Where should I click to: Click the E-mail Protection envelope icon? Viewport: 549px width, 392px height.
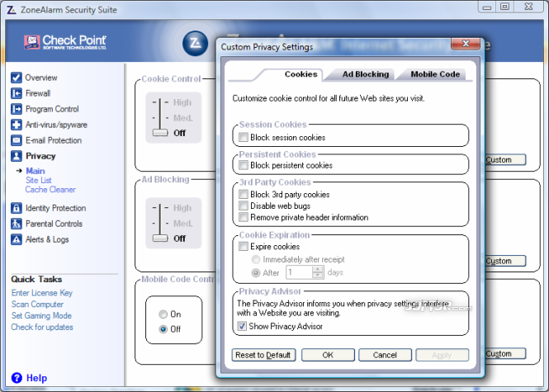pos(17,140)
